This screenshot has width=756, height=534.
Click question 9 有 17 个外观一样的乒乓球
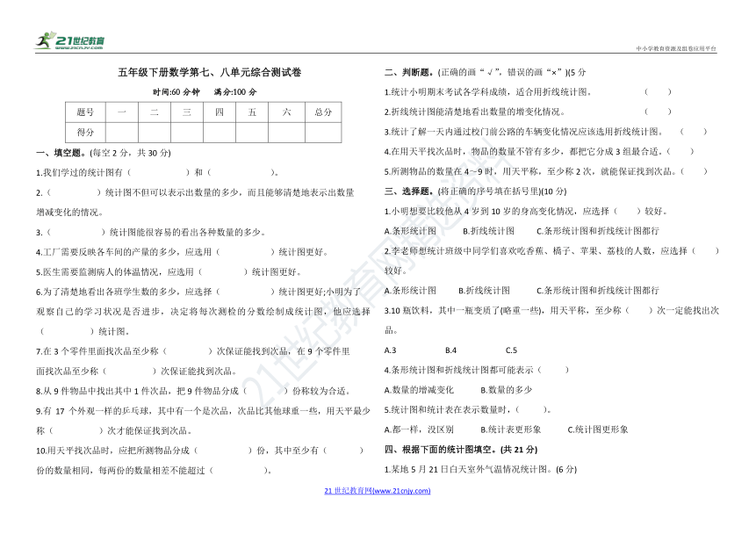pos(203,411)
